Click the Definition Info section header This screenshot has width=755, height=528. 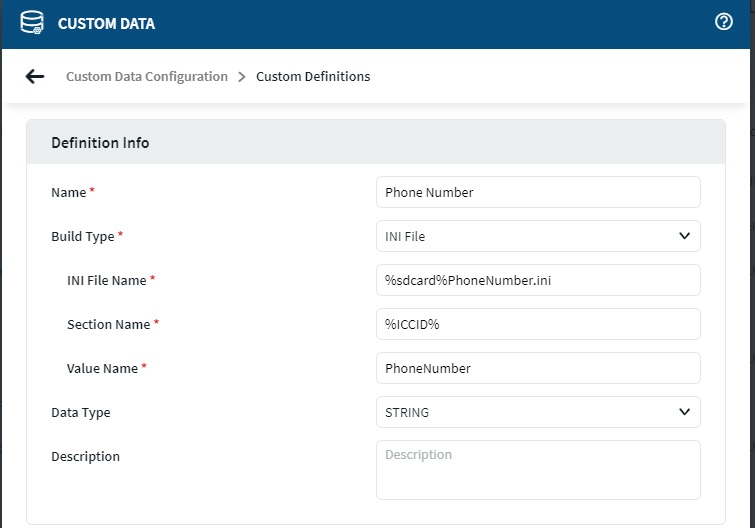pyautogui.click(x=100, y=143)
